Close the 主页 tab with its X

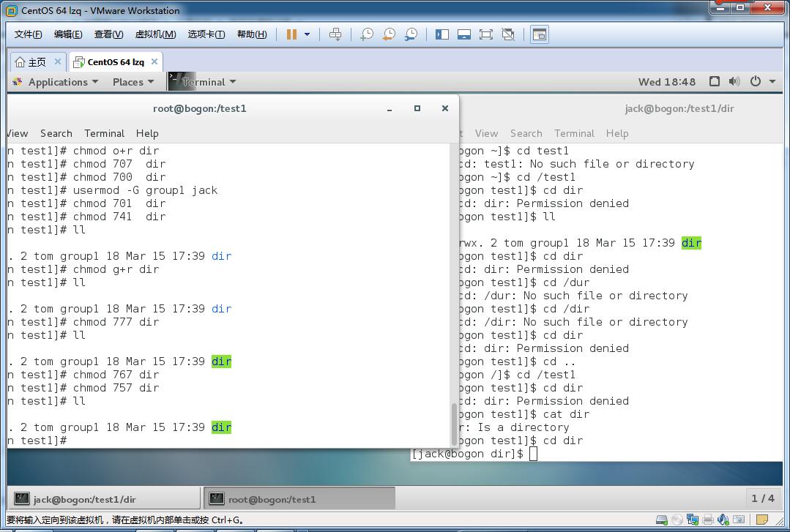coord(57,61)
